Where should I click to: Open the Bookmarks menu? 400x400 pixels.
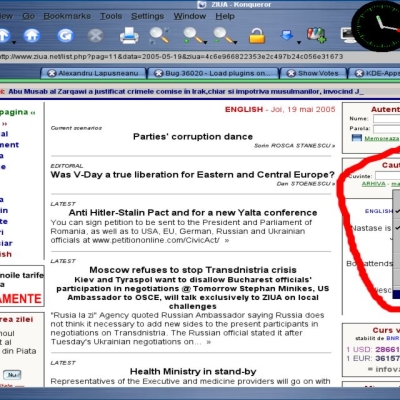tap(67, 16)
